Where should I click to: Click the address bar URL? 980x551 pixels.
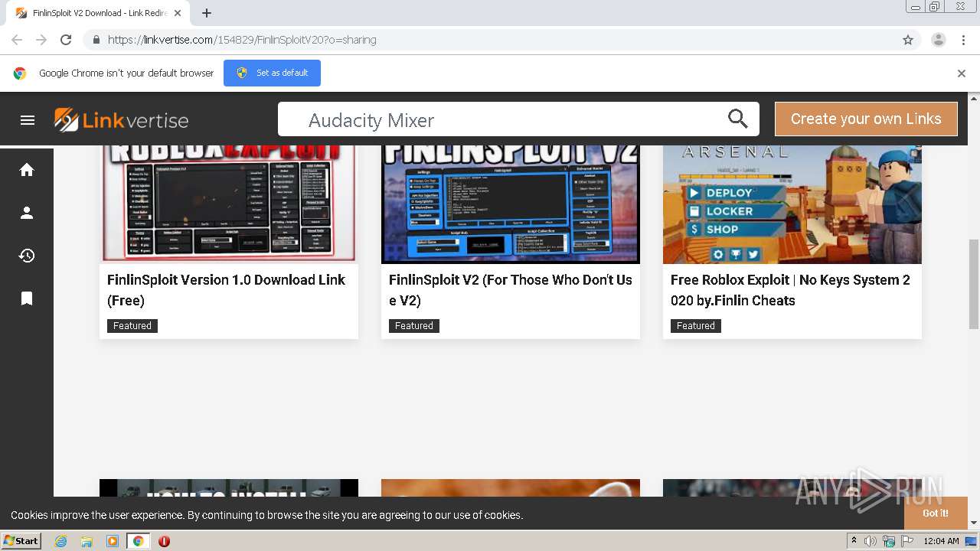tap(242, 40)
